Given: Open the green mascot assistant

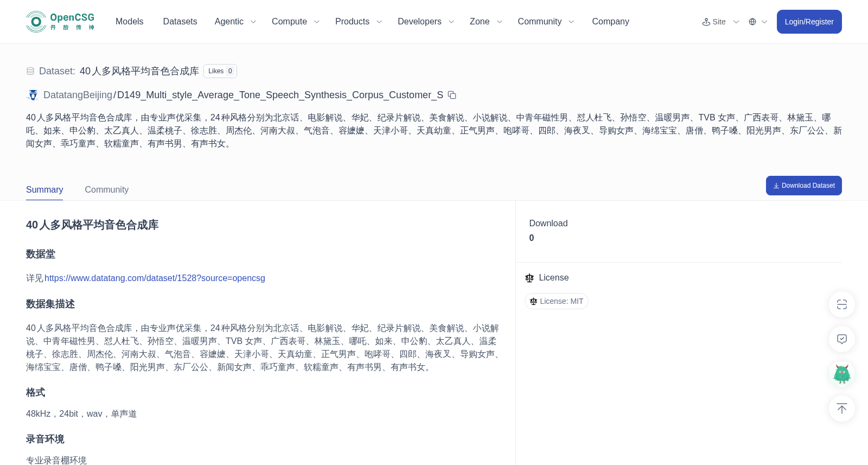Looking at the screenshot, I should pyautogui.click(x=842, y=374).
